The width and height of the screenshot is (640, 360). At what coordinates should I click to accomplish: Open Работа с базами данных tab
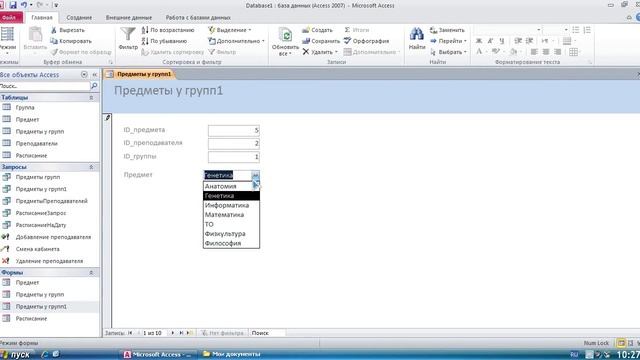coord(198,18)
